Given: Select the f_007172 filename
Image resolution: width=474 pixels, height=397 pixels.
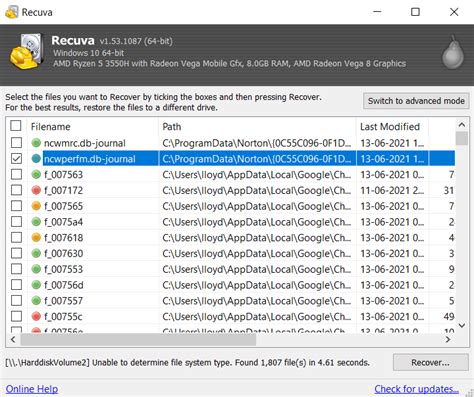Looking at the screenshot, I should point(63,191).
